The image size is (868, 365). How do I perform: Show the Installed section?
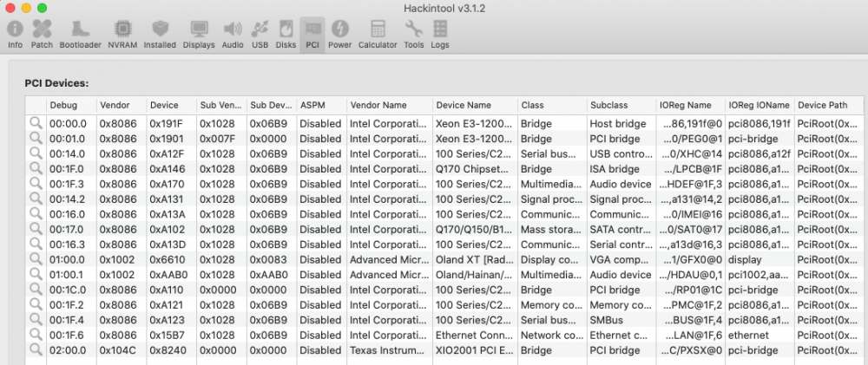tap(160, 34)
